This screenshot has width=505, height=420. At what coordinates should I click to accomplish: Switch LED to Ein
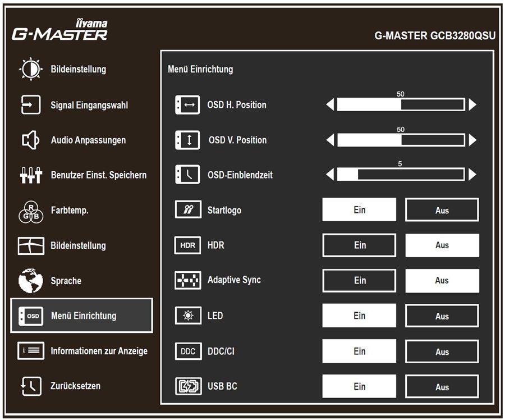(x=359, y=316)
